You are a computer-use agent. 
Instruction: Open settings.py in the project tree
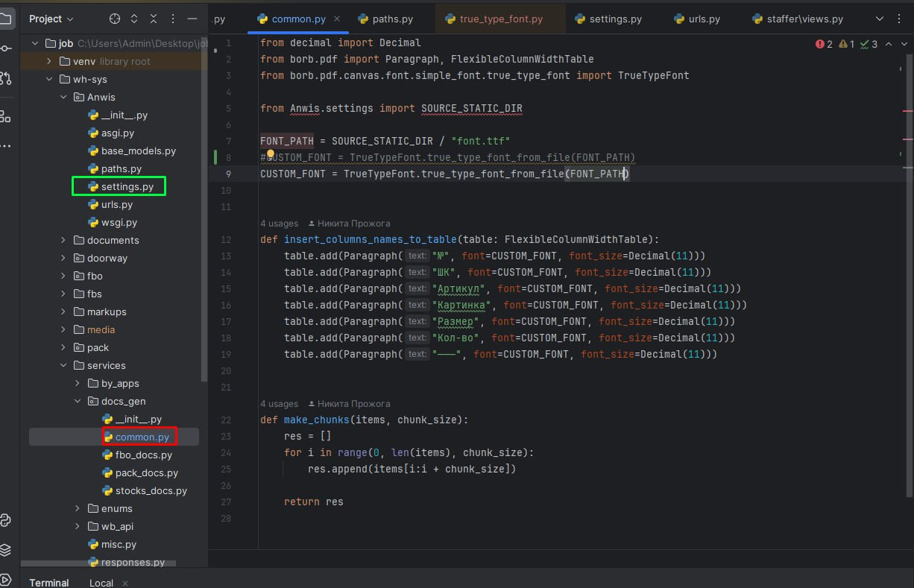[x=127, y=186]
